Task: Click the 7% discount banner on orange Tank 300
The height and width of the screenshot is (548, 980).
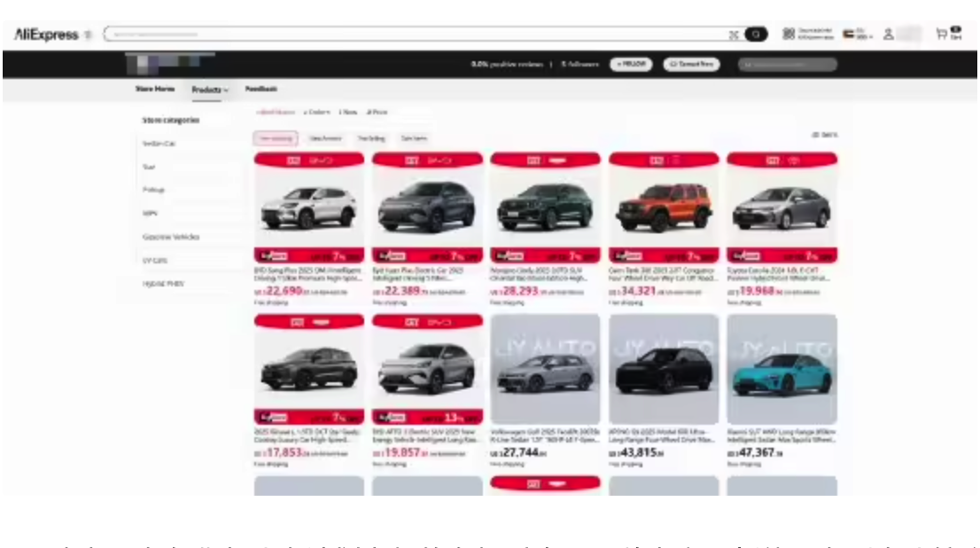Action: point(664,256)
